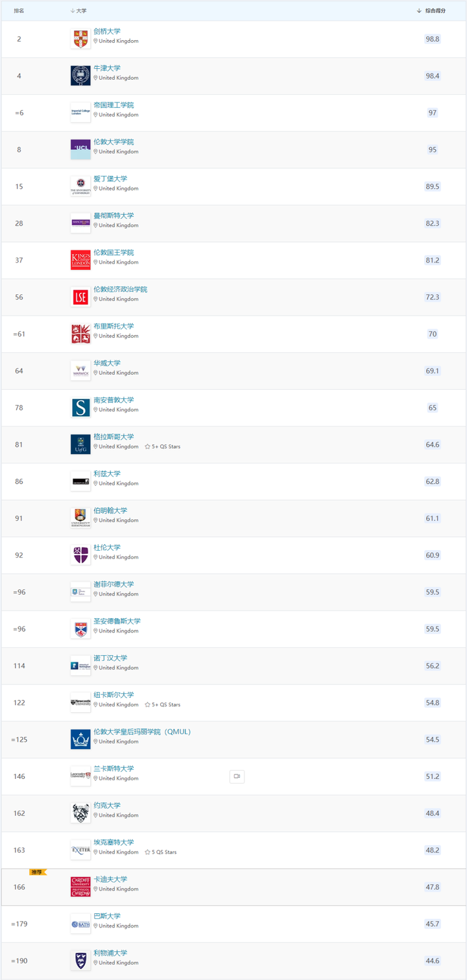
Task: Click the Oxford University logo
Action: tap(80, 76)
